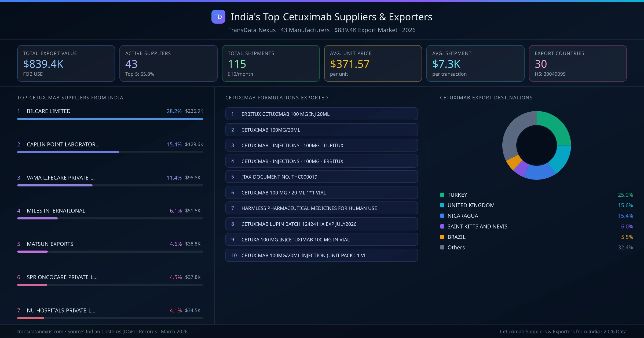Click the CETUXIMAB LUPIN BATCH formulation row
This screenshot has width=644, height=338.
pos(321,224)
